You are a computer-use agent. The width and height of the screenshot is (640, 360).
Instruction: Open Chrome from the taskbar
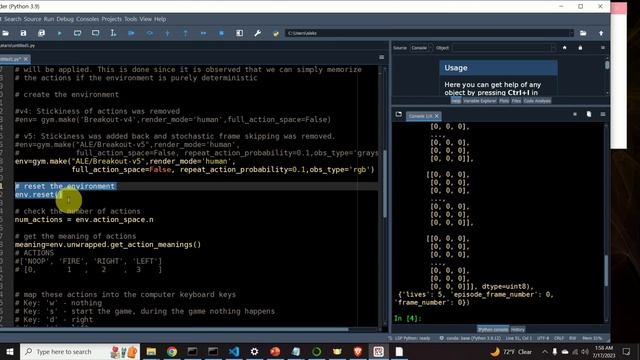[x=172, y=351]
